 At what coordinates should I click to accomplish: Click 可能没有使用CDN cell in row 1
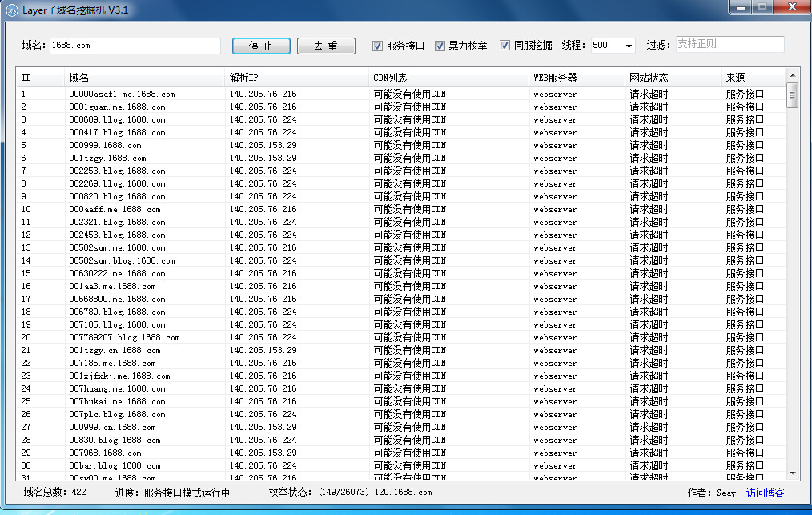(x=410, y=94)
